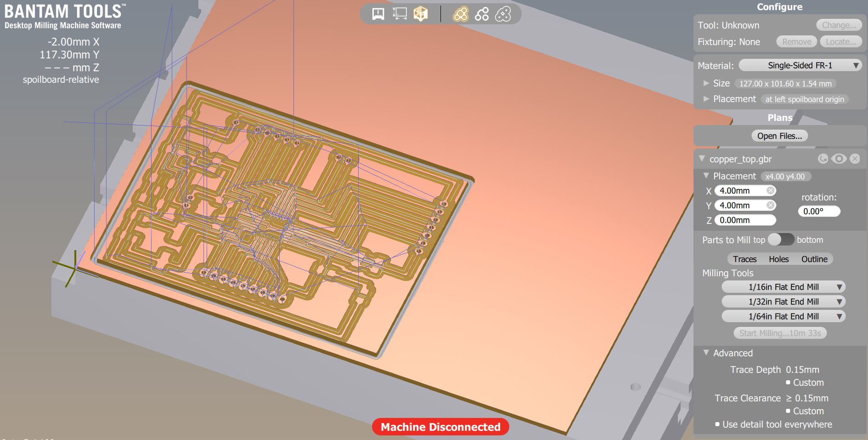This screenshot has width=868, height=440.
Task: Click the milling machine front view icon
Action: point(378,14)
